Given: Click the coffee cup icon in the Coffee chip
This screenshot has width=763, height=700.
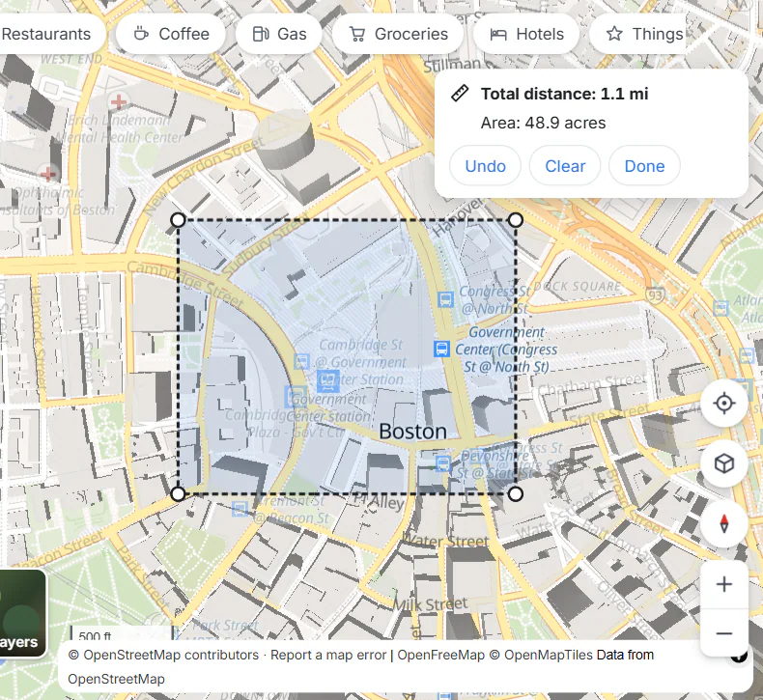Looking at the screenshot, I should 141,34.
